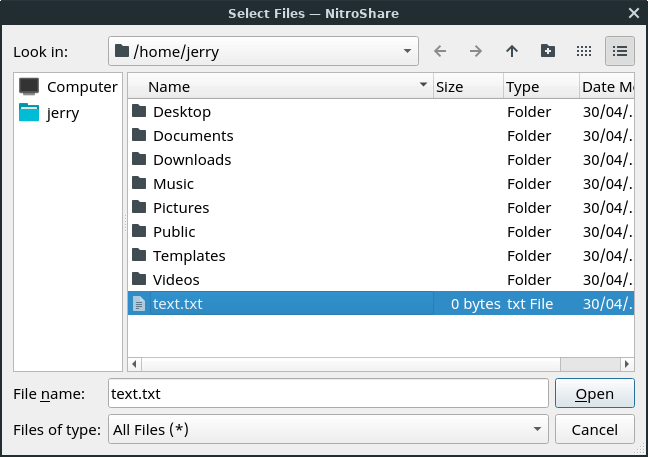Screen dimensions: 648x457
Task: Switch to icon list view
Action: (584, 51)
